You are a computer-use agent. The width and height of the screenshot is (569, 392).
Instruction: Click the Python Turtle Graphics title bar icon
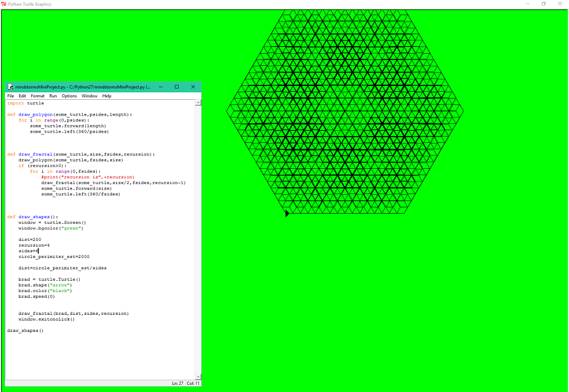4,4
